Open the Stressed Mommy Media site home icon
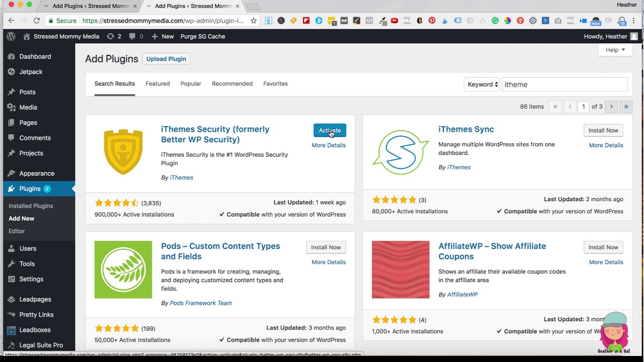644x362 pixels. [x=27, y=36]
